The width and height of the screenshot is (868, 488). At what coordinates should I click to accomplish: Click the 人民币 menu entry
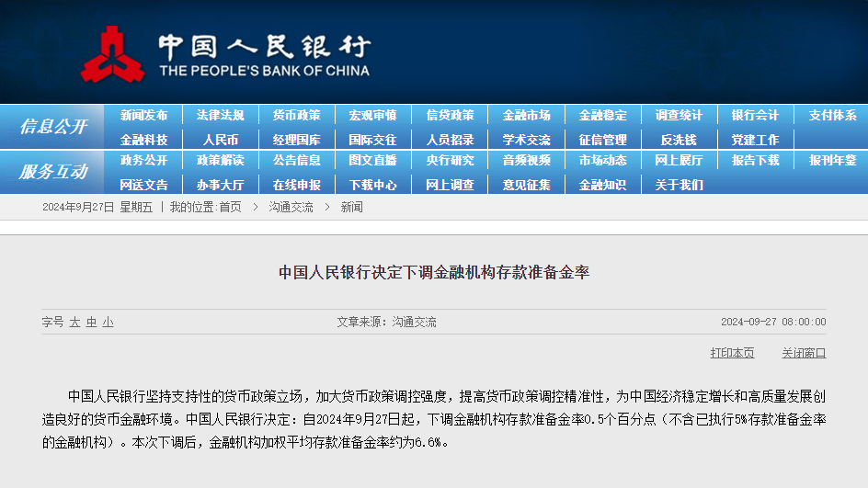[x=220, y=140]
